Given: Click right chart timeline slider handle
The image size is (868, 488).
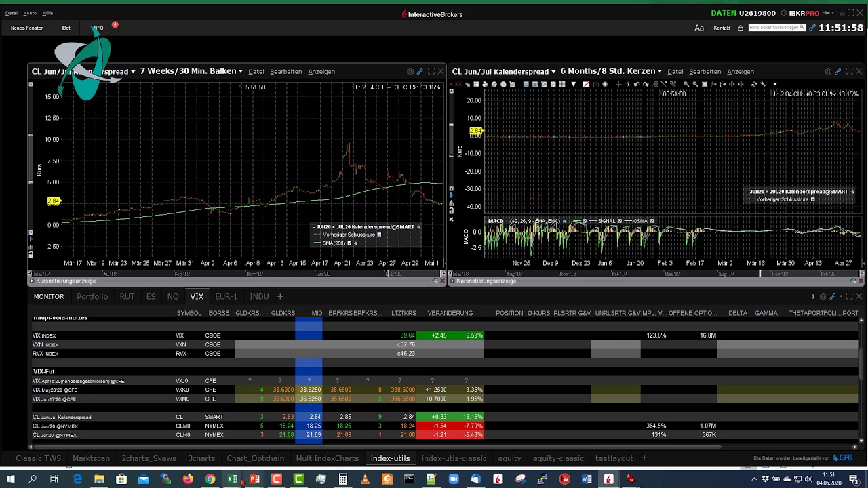Looking at the screenshot, I should point(761,274).
